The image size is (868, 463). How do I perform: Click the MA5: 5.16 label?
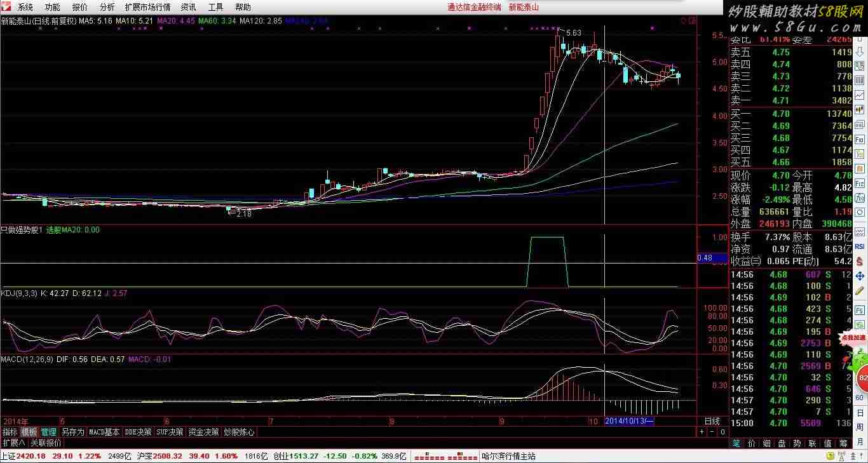[x=95, y=21]
